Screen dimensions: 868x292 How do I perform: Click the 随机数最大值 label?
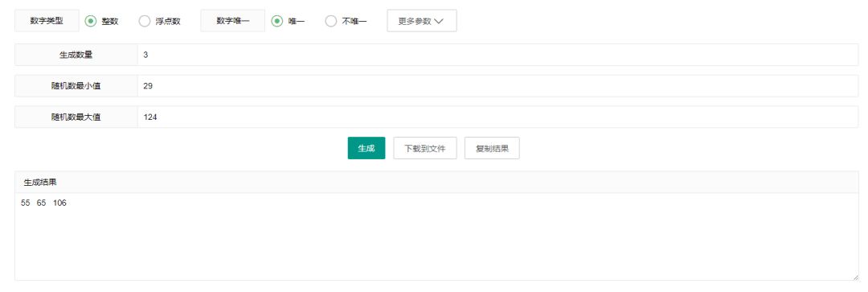coord(76,117)
